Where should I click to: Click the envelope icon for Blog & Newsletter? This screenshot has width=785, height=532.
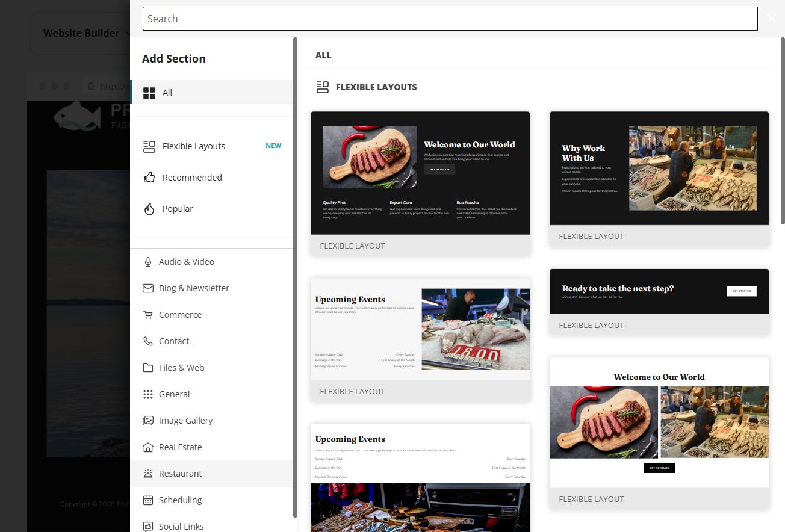pos(148,288)
